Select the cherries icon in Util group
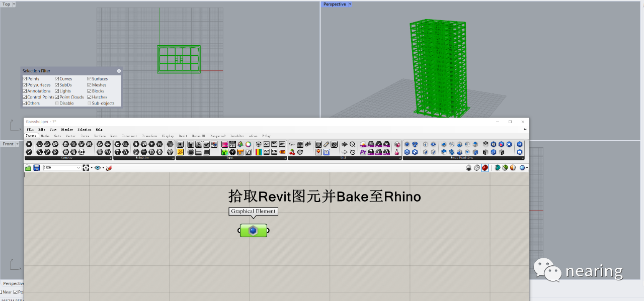Screen dimensions: 644x301 point(292,152)
